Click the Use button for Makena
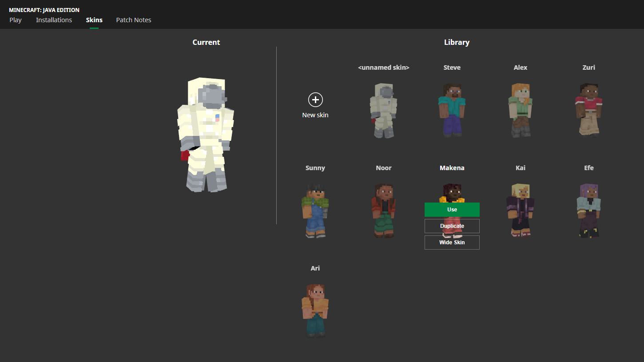The image size is (644, 362). coord(452,209)
